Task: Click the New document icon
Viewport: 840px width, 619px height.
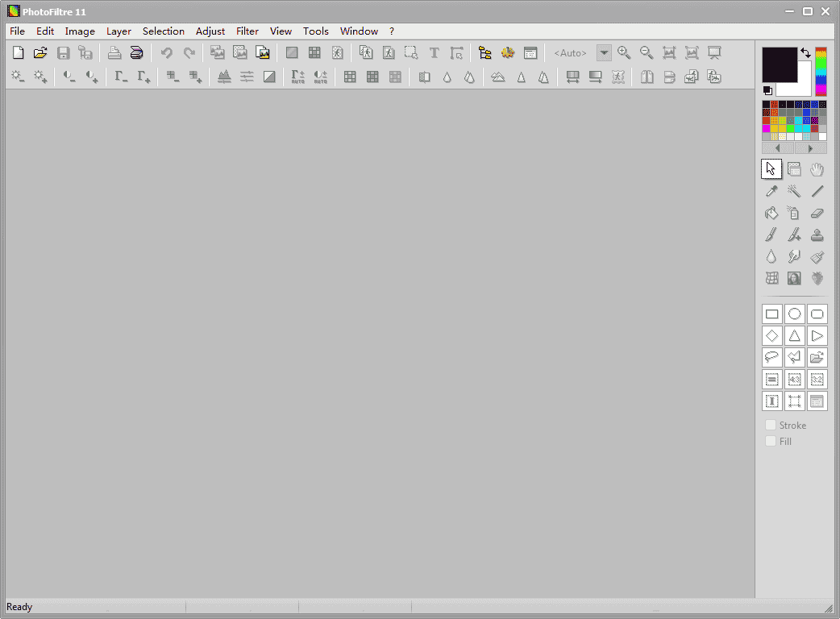Action: point(18,53)
